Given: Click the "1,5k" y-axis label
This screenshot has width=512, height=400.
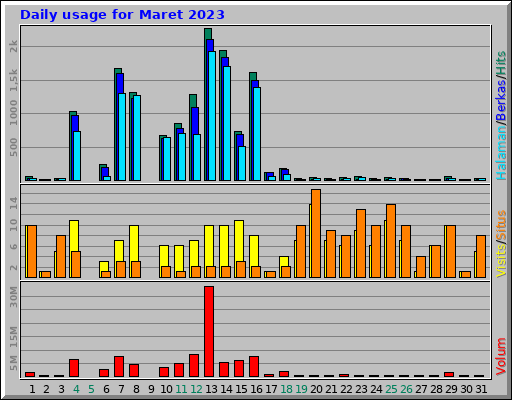Looking at the screenshot, I should (13, 80).
